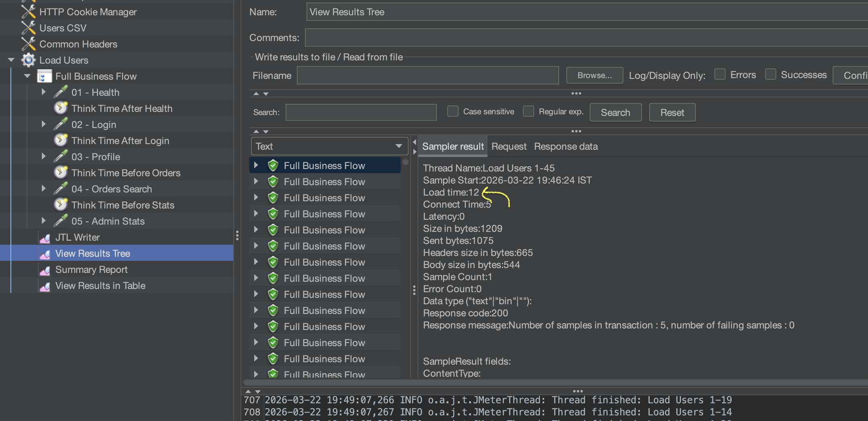
Task: Click the horizontal scrollbar under results panel
Action: point(523,382)
